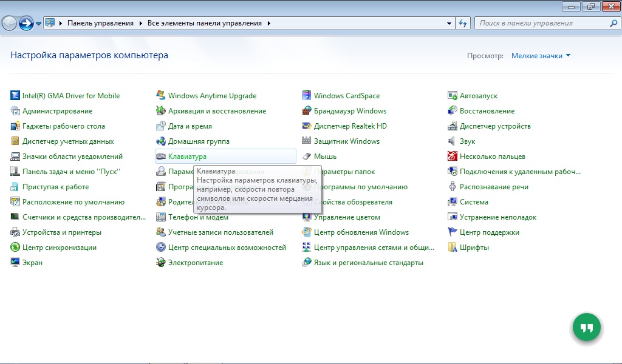Open the Учетные записи пользователей link
The image size is (622, 364).
(220, 232)
